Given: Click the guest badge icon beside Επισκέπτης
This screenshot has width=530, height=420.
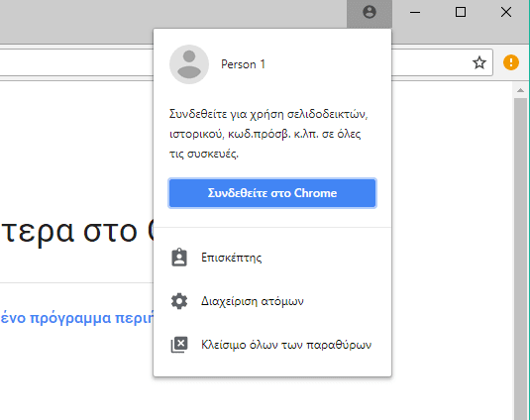Looking at the screenshot, I should (x=179, y=258).
